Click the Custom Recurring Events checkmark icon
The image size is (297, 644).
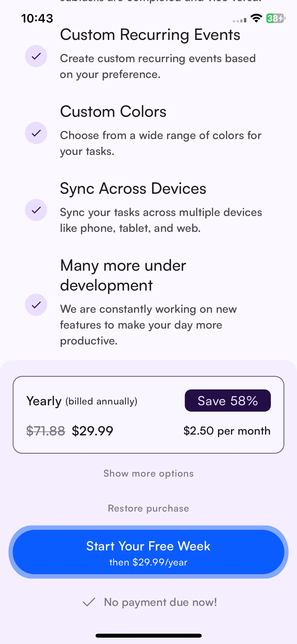coord(36,56)
